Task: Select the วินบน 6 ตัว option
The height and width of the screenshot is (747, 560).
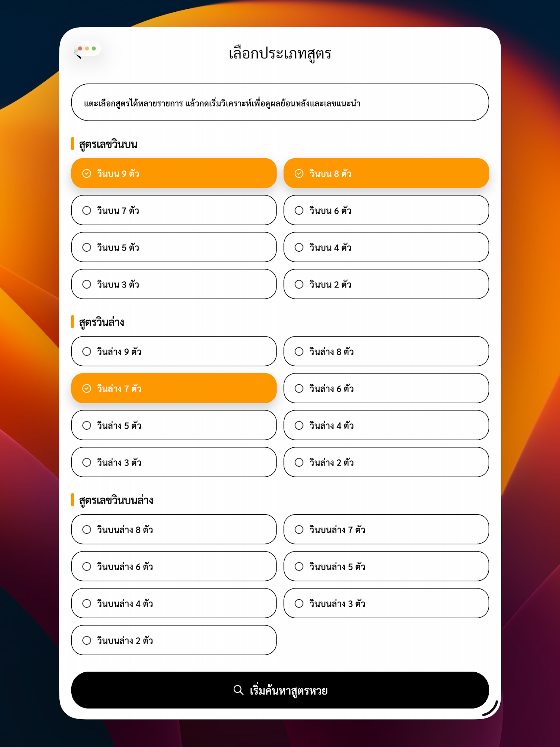Action: (386, 210)
